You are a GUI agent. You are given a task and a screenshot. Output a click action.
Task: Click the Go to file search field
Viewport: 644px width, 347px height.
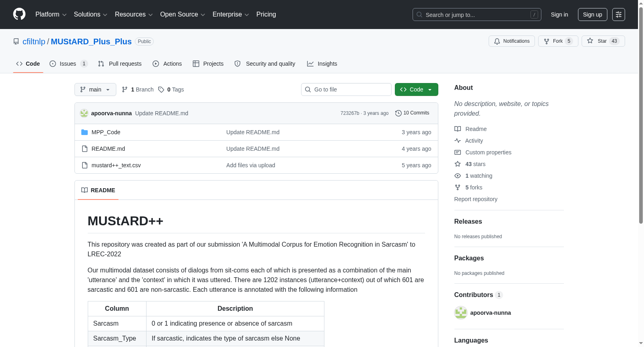click(346, 89)
